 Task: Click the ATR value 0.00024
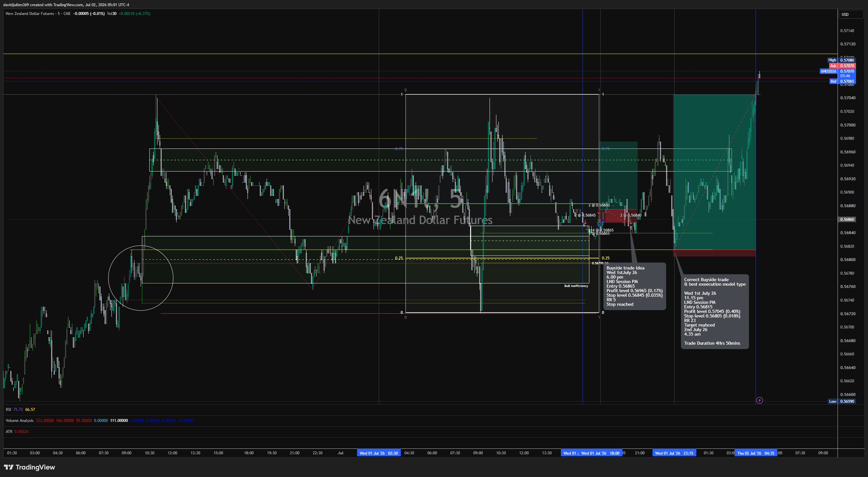[21, 432]
